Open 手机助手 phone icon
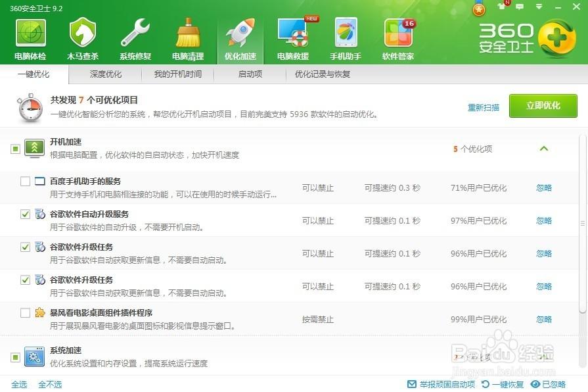The width and height of the screenshot is (588, 392). [346, 33]
